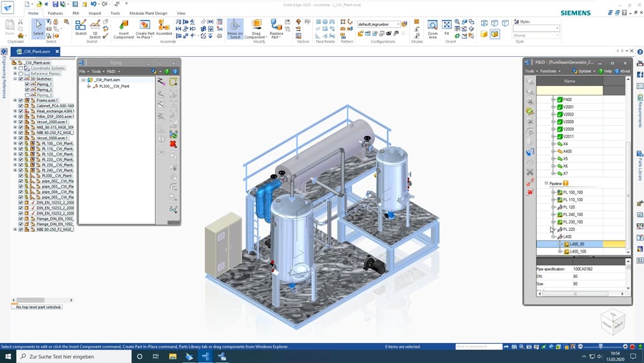This screenshot has height=363, width=644.
Task: Open the Inspect ribbon tab
Action: 95,13
